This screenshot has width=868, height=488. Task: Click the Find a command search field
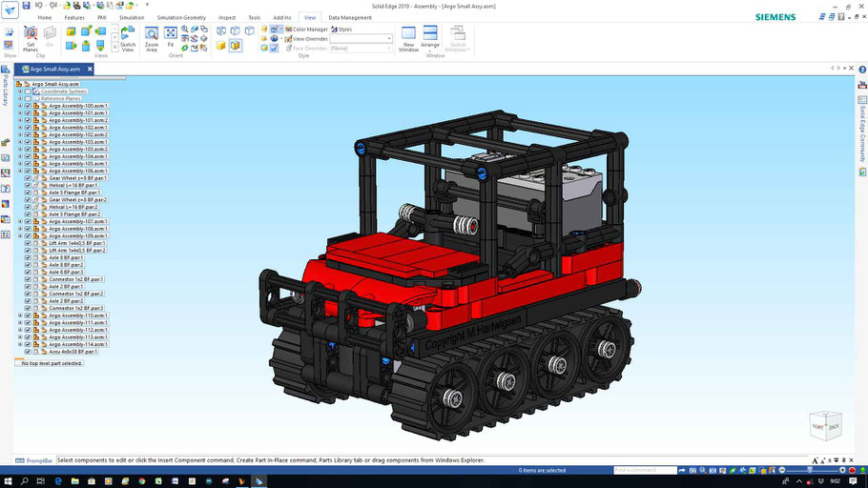(x=645, y=470)
